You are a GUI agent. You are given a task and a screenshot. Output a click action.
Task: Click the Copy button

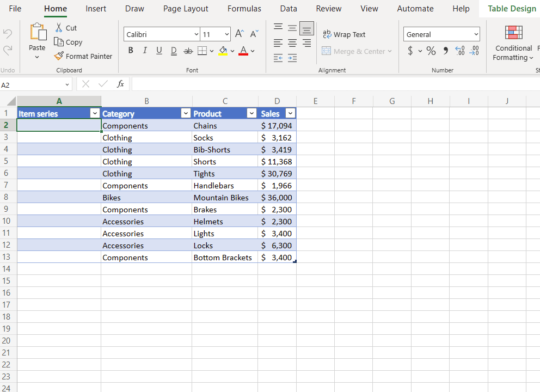coord(69,42)
